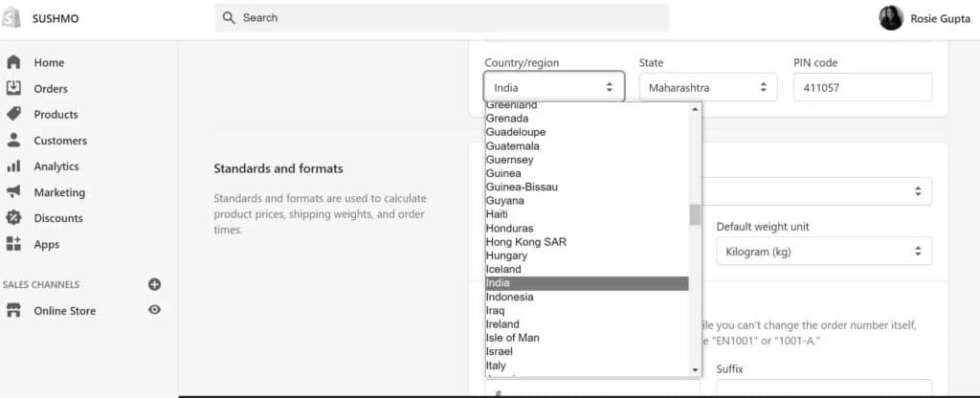Click the Shopify bag logo icon
The image size is (980, 398).
click(11, 17)
